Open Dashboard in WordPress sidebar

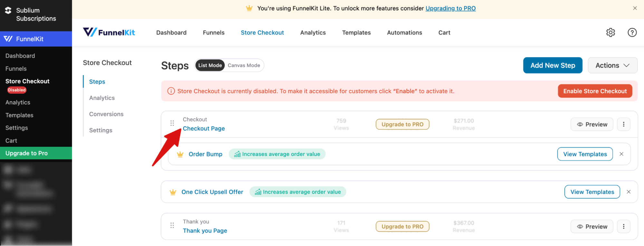pos(20,56)
